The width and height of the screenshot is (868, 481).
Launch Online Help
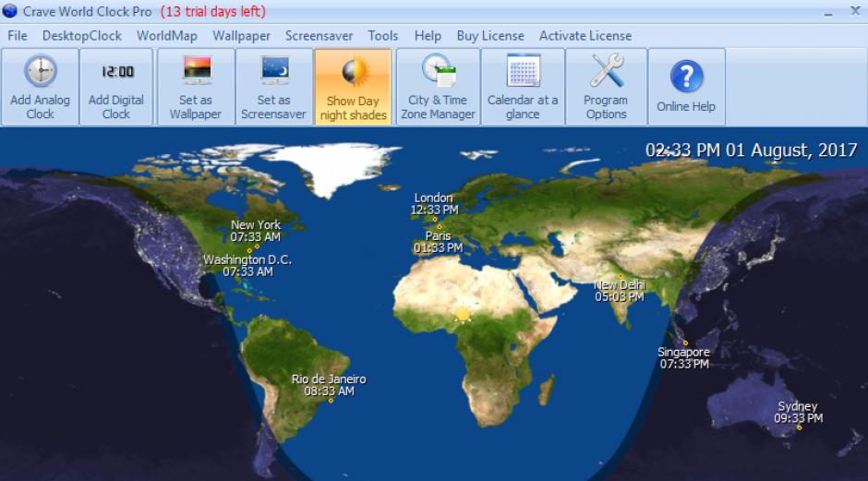[686, 87]
